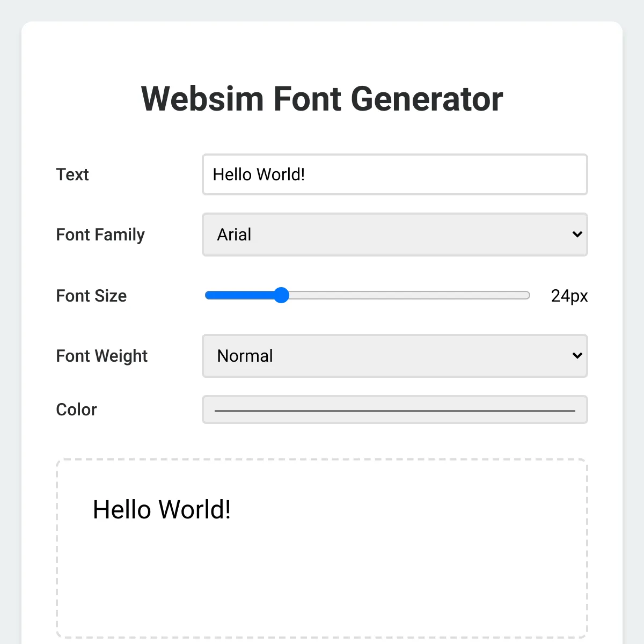This screenshot has width=644, height=644.
Task: Click the "Text" field label
Action: pyautogui.click(x=72, y=174)
